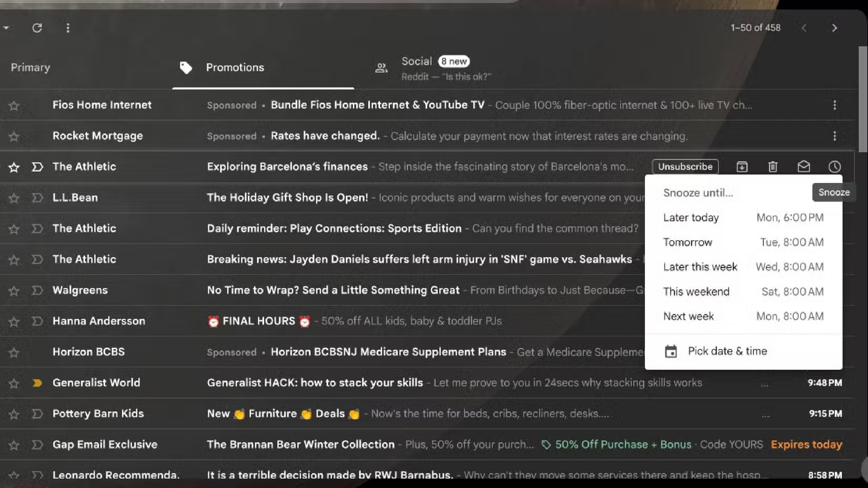Open snooze options with the clock icon
868x488 pixels.
[834, 166]
